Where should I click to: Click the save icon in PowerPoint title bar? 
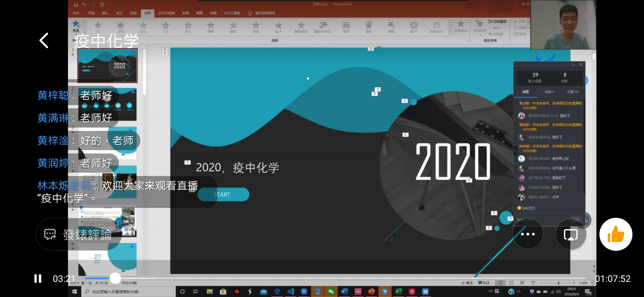[76, 4]
